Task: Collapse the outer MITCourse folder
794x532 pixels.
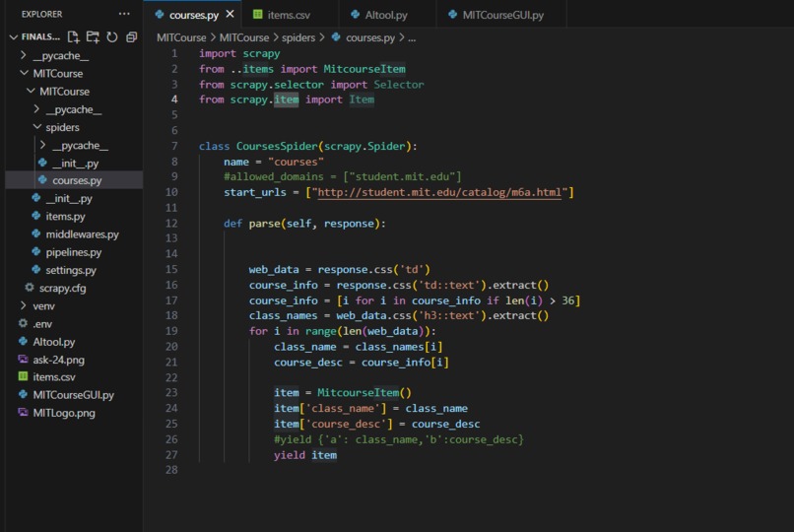Action: [24, 74]
